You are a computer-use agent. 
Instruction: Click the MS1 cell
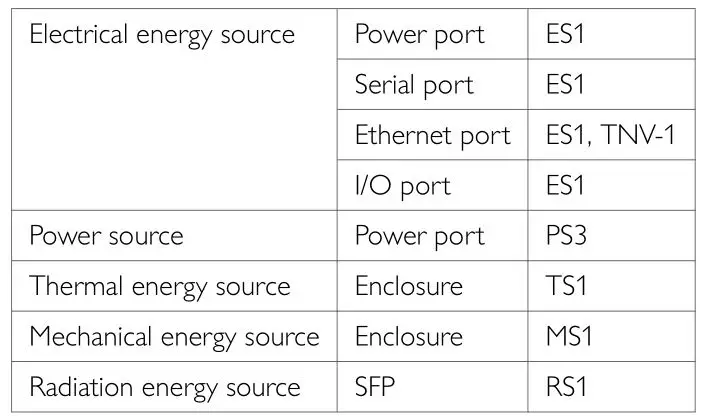568,336
